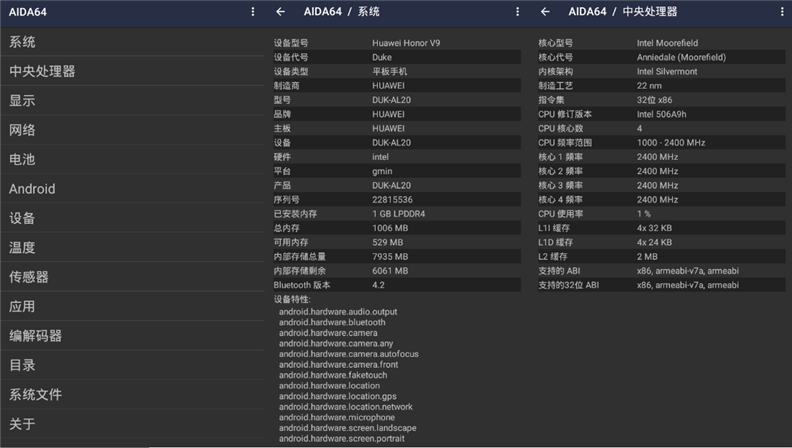Open the 应用 category
The height and width of the screenshot is (448, 792).
pos(132,306)
